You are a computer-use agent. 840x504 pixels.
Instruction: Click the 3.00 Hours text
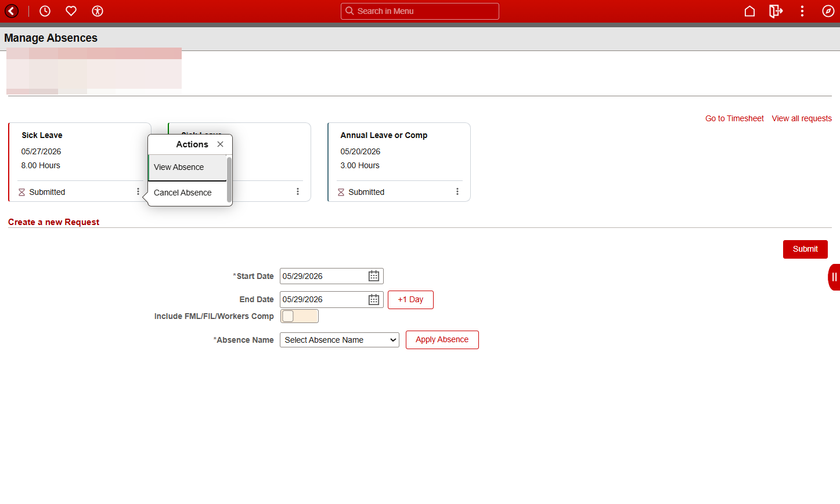pyautogui.click(x=360, y=165)
